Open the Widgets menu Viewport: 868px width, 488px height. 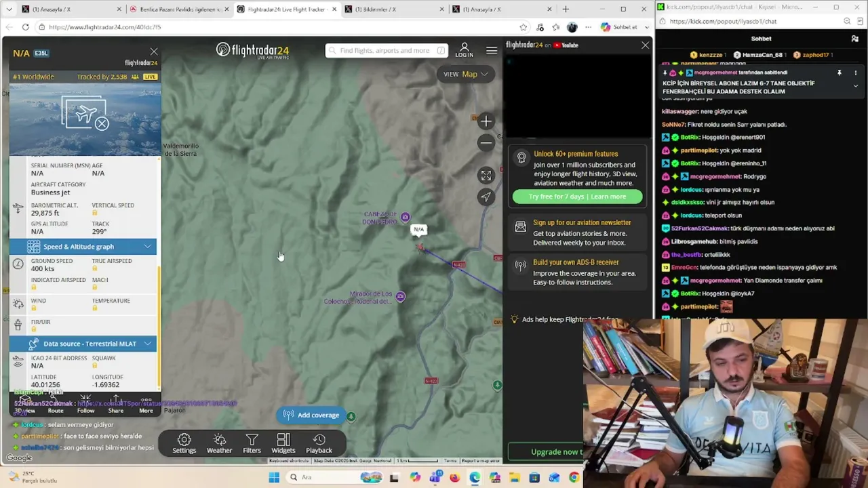pyautogui.click(x=283, y=444)
